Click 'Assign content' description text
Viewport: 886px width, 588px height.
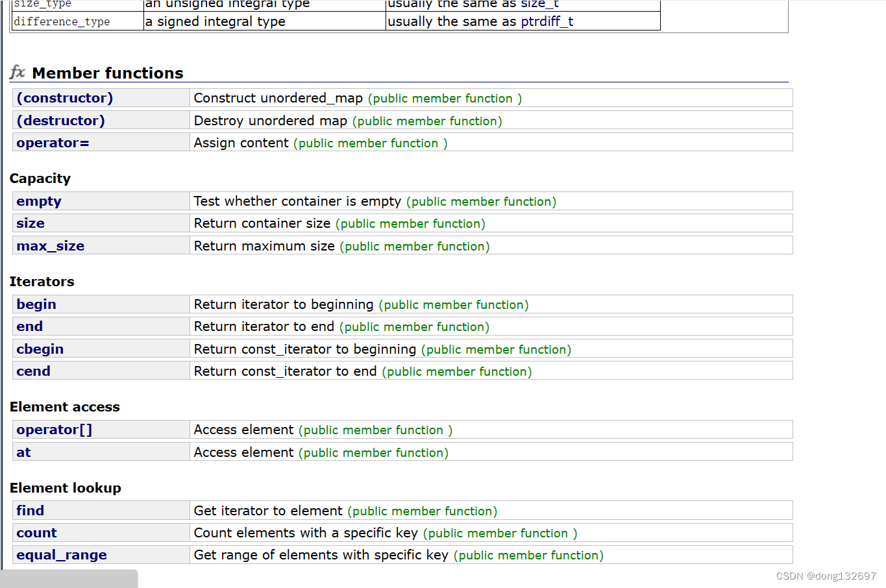241,143
